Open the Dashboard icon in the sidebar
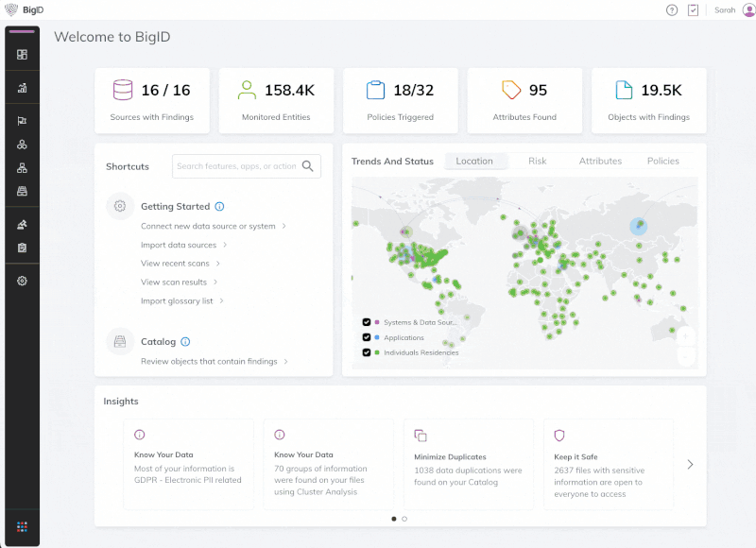Image resolution: width=756 pixels, height=548 pixels. [21, 54]
